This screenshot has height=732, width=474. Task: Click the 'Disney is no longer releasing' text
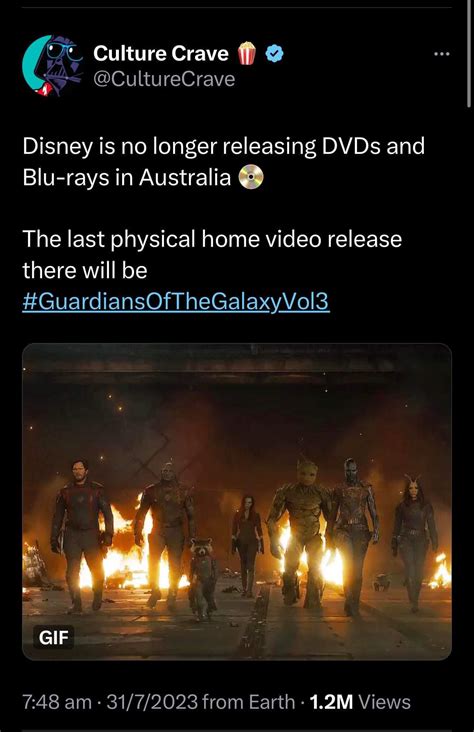[x=169, y=147]
